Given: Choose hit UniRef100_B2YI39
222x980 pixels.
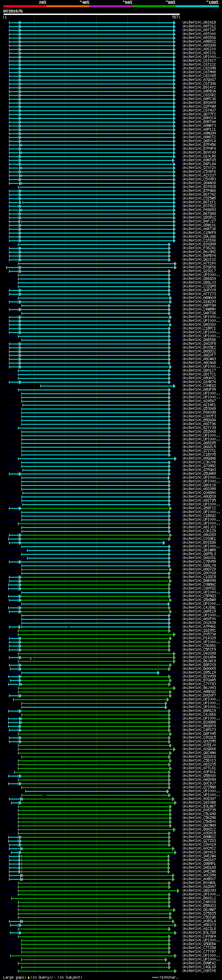Looking at the screenshot, I should point(199,428).
